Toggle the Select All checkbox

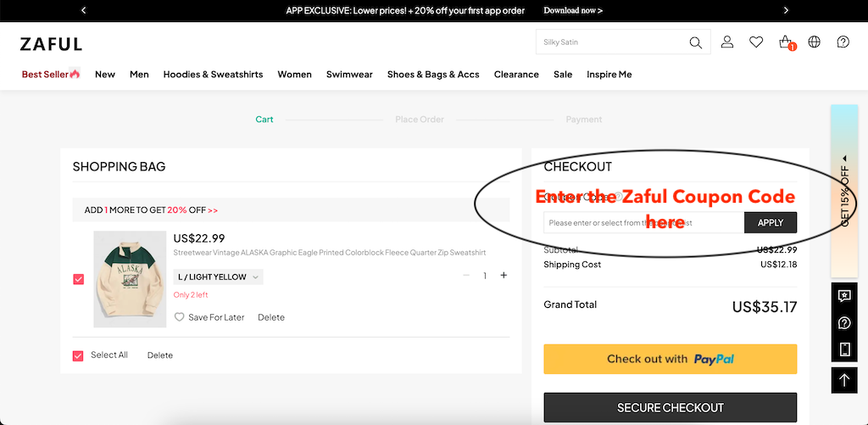(x=79, y=355)
